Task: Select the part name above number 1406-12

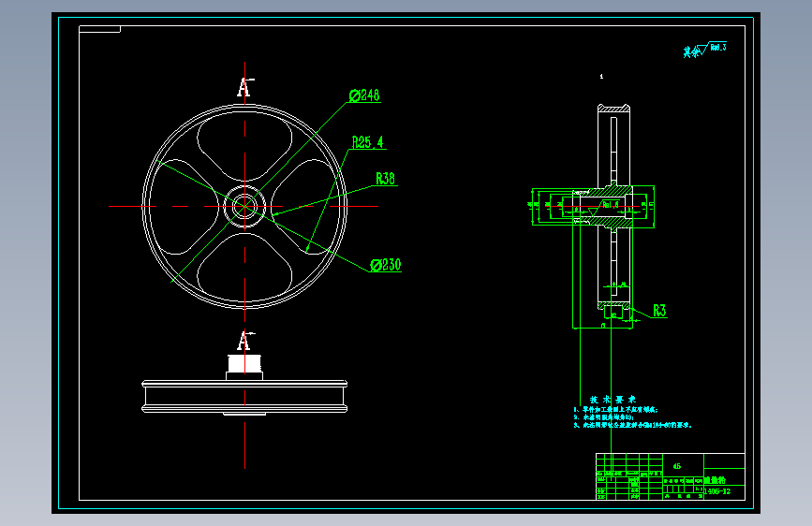Action: pos(716,480)
